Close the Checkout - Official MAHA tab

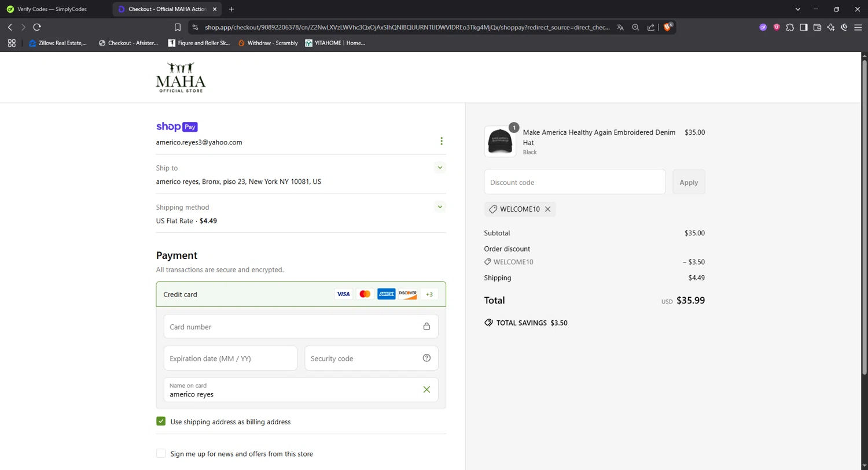pos(215,9)
